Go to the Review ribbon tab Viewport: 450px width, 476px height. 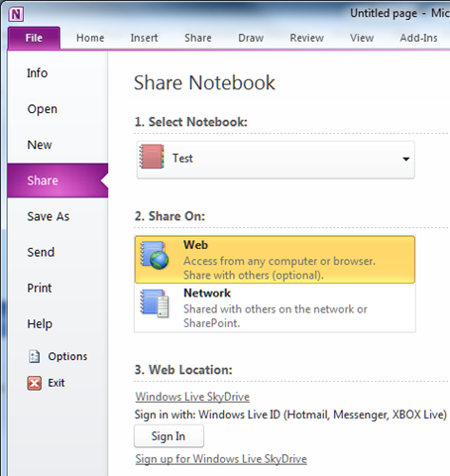(x=306, y=38)
